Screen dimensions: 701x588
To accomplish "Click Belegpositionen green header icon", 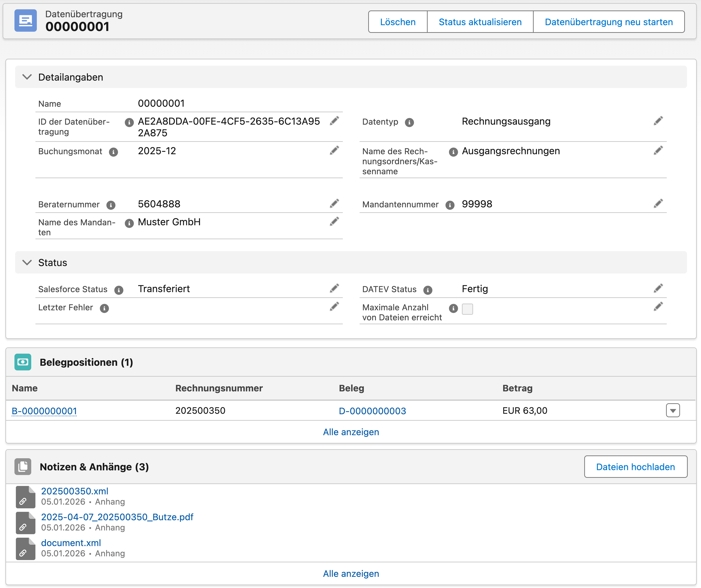I will 23,362.
